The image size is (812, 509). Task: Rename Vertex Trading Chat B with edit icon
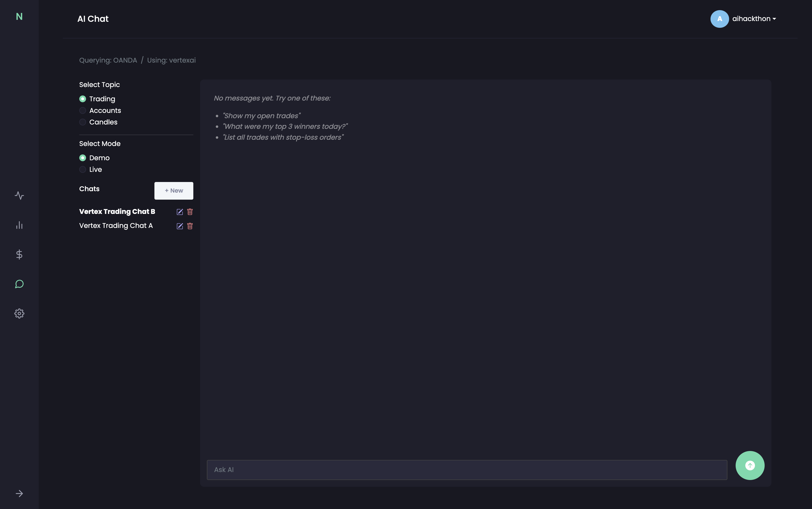tap(180, 212)
